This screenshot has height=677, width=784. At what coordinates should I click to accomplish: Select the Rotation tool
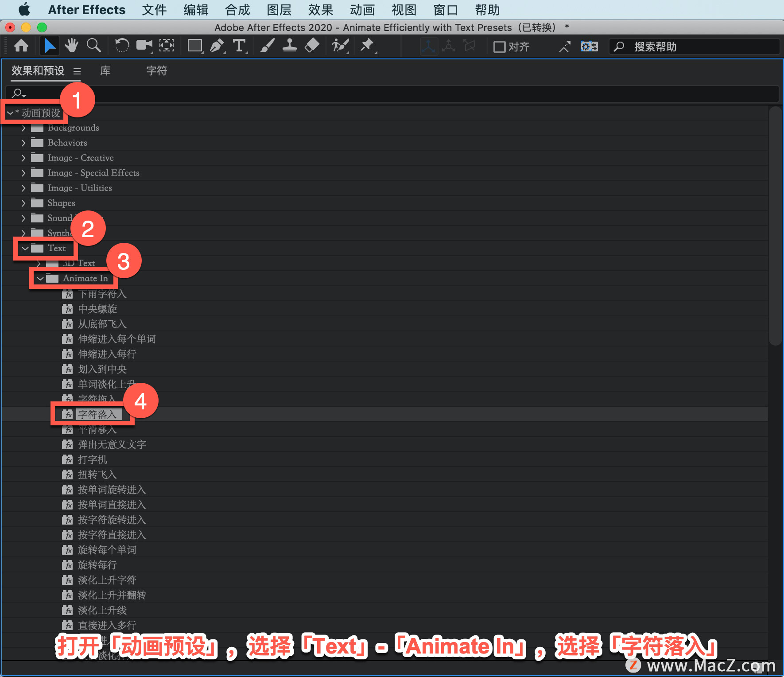click(x=122, y=46)
